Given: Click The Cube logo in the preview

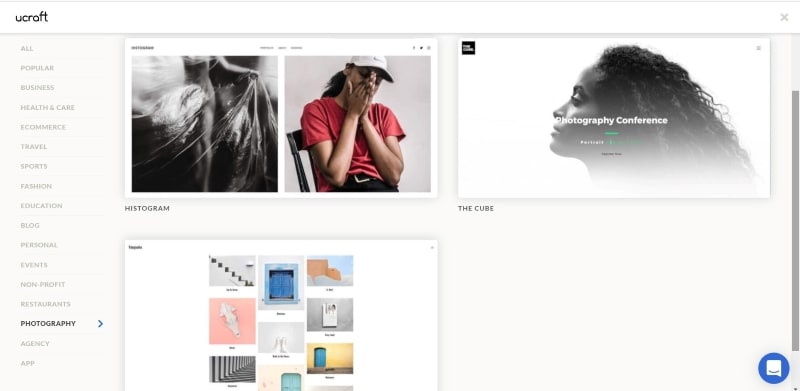Looking at the screenshot, I should (468, 48).
